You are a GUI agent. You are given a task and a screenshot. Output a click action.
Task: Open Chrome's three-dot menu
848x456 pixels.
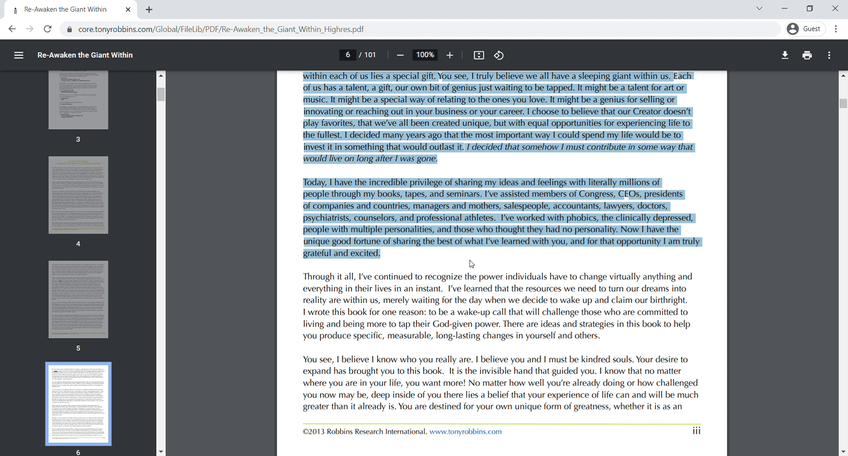click(836, 29)
